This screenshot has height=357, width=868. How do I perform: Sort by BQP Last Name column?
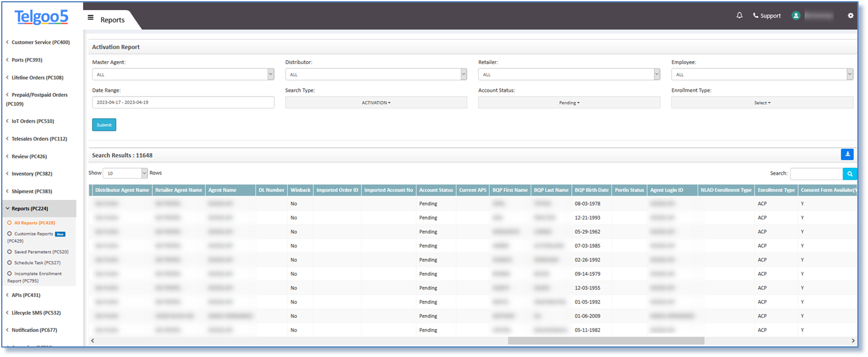coord(552,190)
